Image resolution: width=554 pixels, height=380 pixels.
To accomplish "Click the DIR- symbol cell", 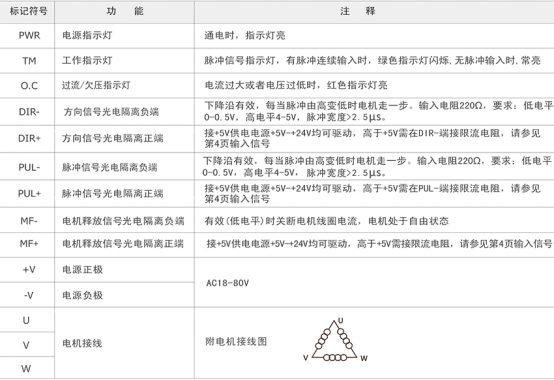I will tap(27, 112).
